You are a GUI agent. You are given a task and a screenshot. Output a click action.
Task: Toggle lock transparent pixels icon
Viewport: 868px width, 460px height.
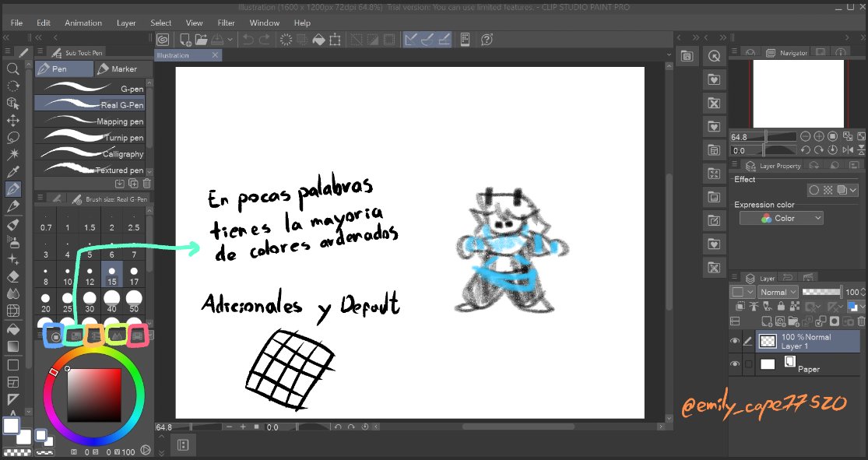(x=794, y=306)
